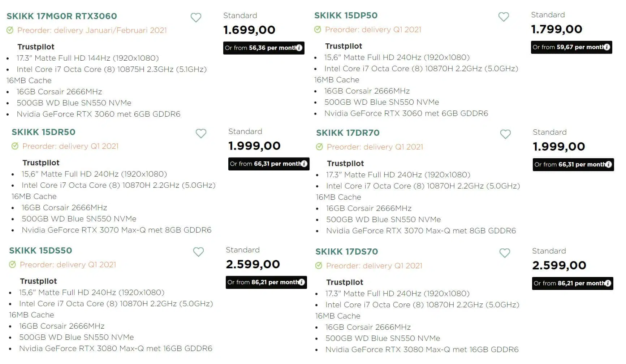Open info icon on SKIKK 17DS70 86,21 badge

point(608,283)
